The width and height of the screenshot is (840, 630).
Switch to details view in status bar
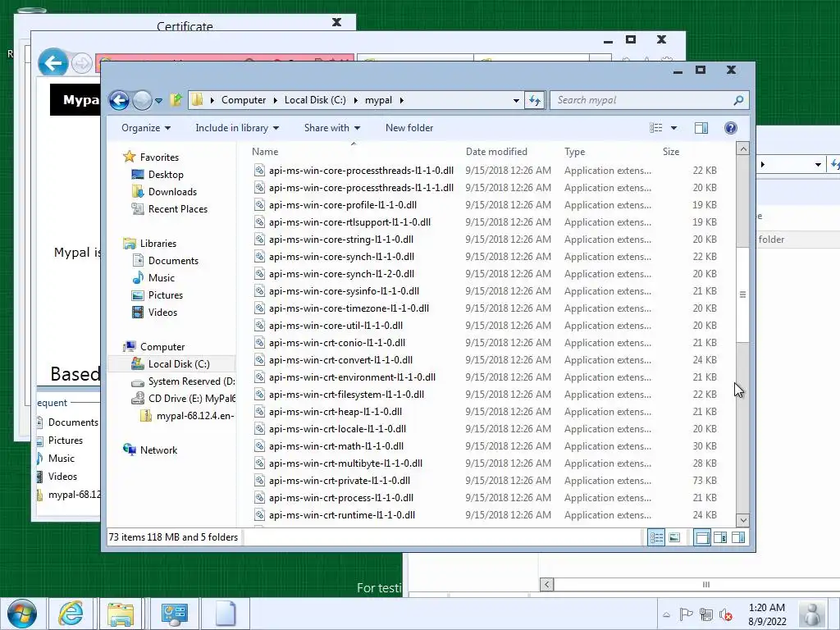656,537
